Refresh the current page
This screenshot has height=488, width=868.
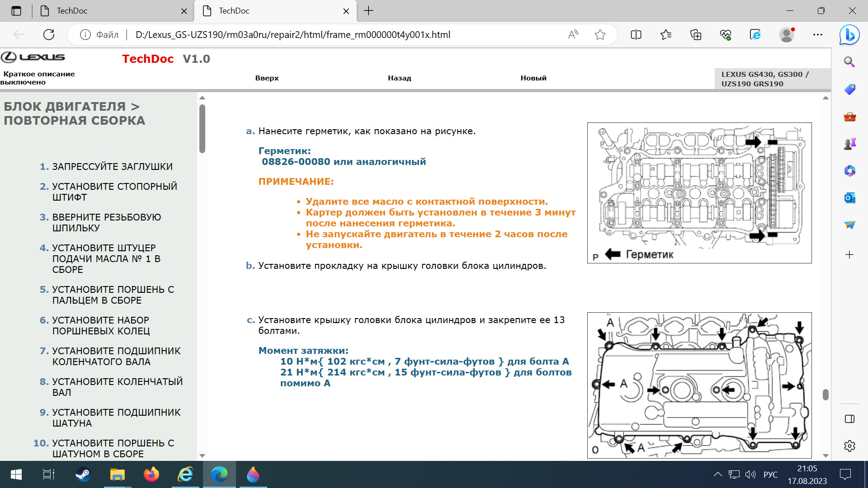[x=49, y=35]
